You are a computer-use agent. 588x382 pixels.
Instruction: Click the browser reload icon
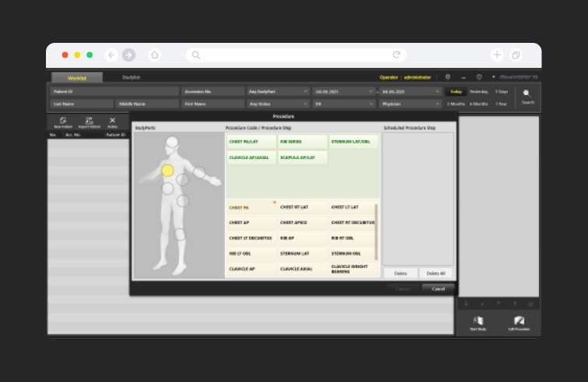(x=396, y=55)
